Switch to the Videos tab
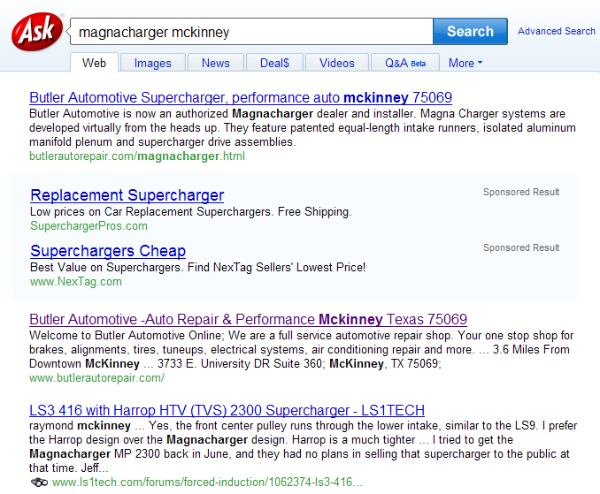Screen dimensions: 600x494 point(337,63)
